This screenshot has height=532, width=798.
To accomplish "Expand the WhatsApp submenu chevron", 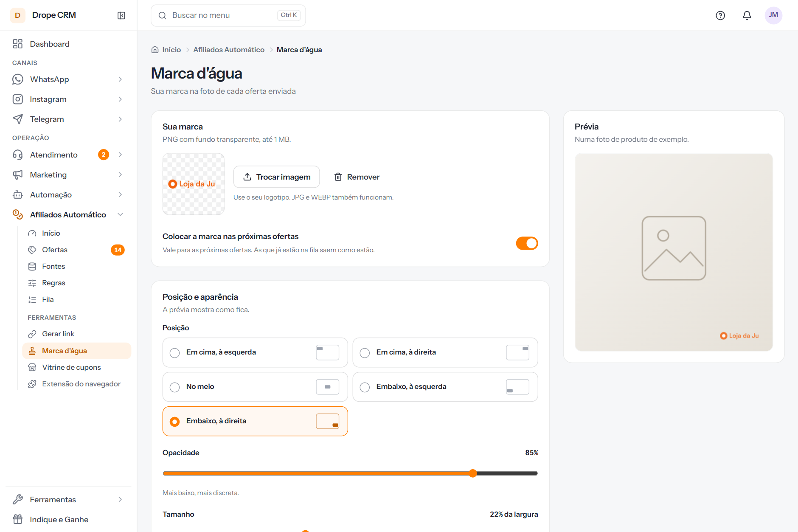I will click(x=120, y=79).
